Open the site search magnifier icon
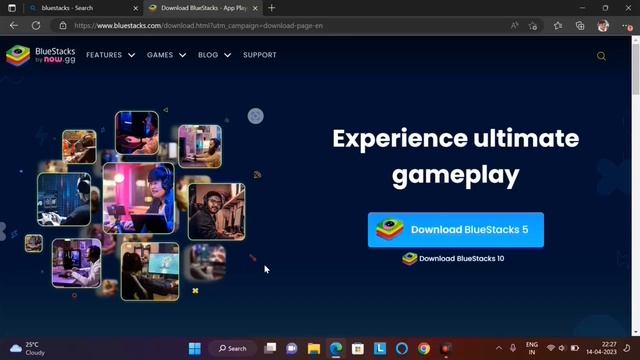The image size is (640, 360). coord(601,56)
